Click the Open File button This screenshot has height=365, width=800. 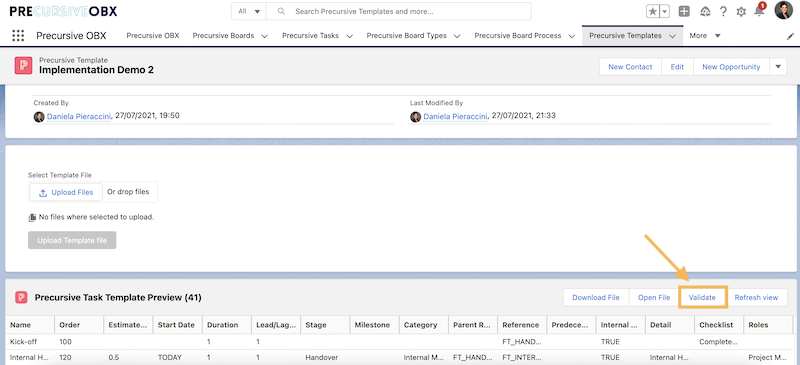point(654,298)
